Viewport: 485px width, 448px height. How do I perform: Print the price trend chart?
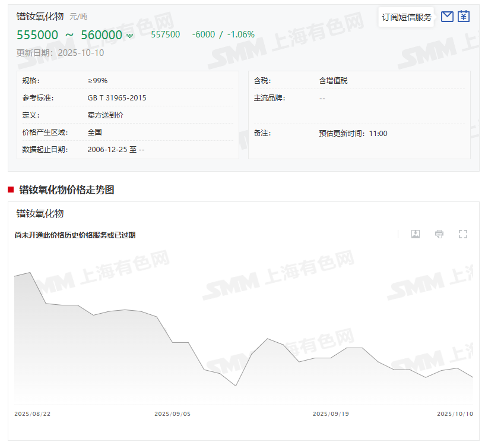[x=439, y=234]
